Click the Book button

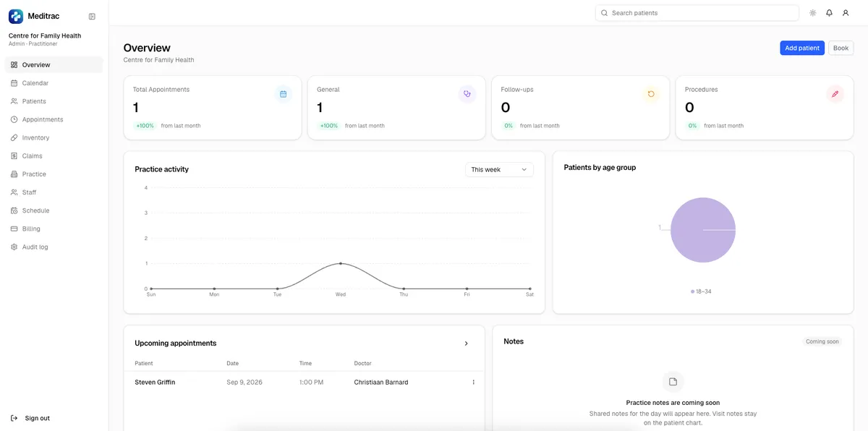(x=841, y=48)
